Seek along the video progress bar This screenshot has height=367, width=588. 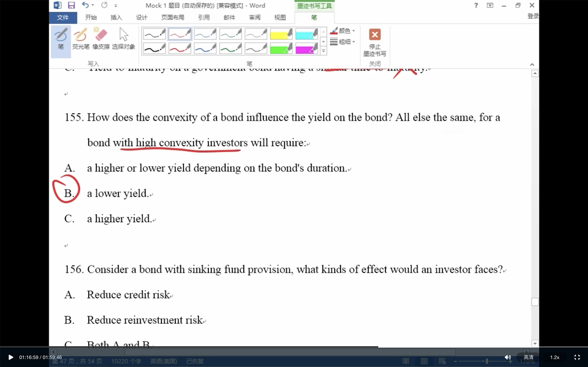coord(294,347)
